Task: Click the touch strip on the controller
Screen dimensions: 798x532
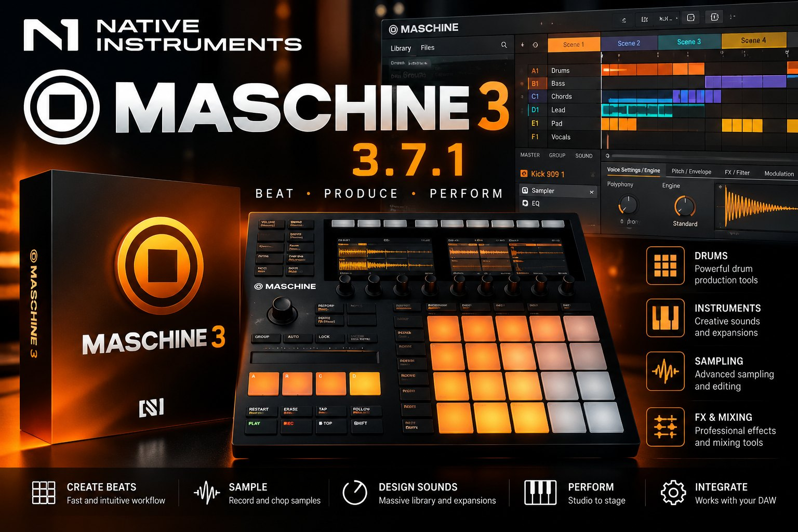Action: coord(314,357)
